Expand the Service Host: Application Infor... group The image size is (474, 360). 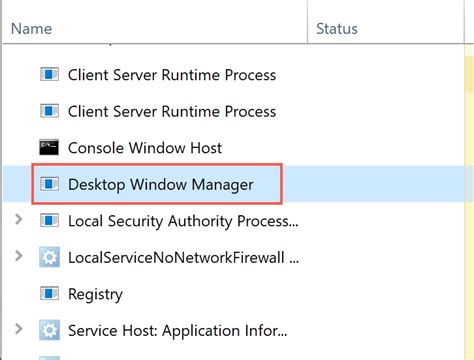tap(19, 329)
